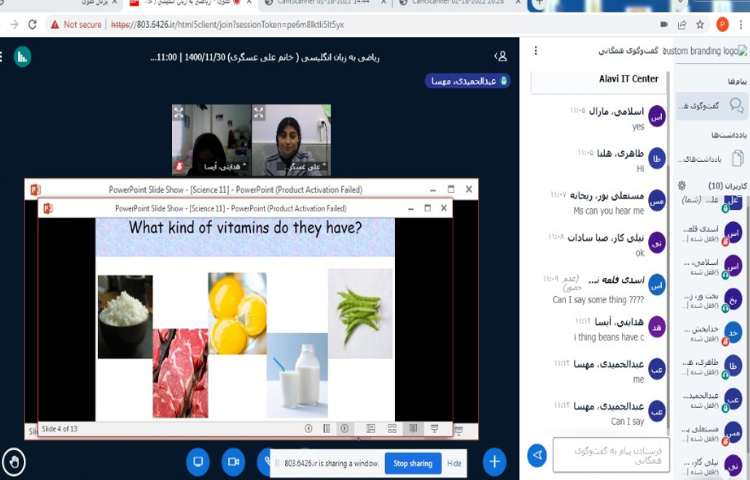750x480 pixels.
Task: Click the browser address bar URL
Action: [227, 24]
